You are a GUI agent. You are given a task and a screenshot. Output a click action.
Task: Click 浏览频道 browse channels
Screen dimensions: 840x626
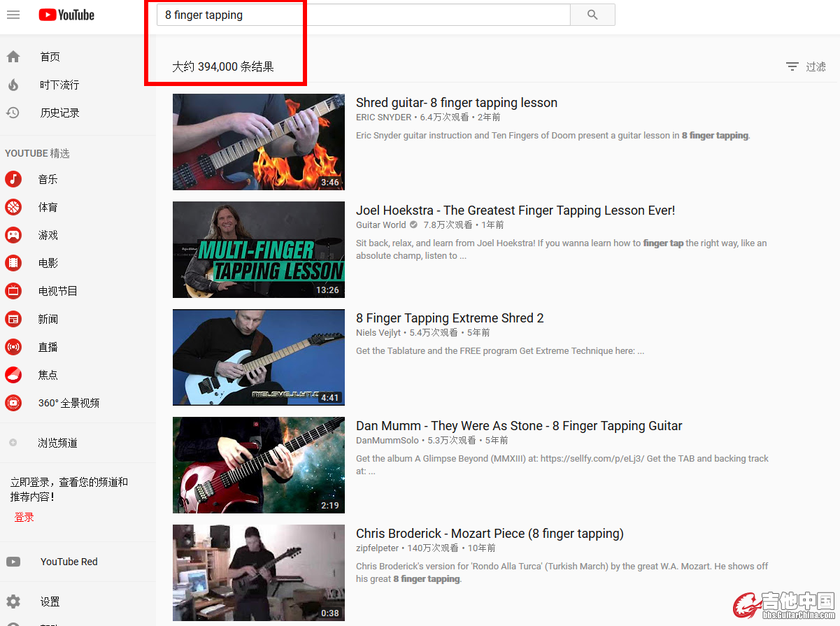57,443
